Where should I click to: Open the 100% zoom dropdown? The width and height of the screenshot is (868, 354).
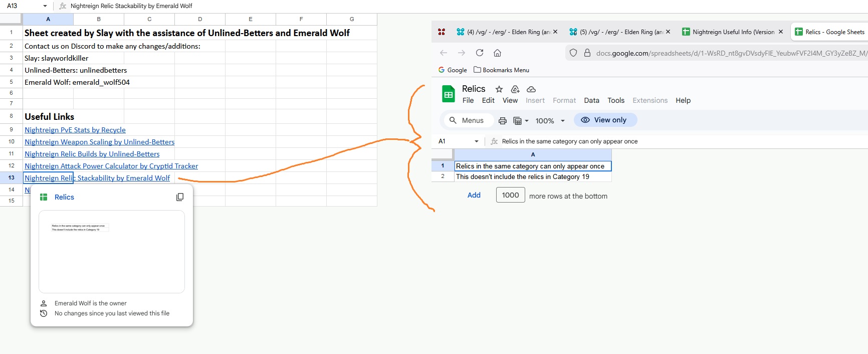click(550, 121)
